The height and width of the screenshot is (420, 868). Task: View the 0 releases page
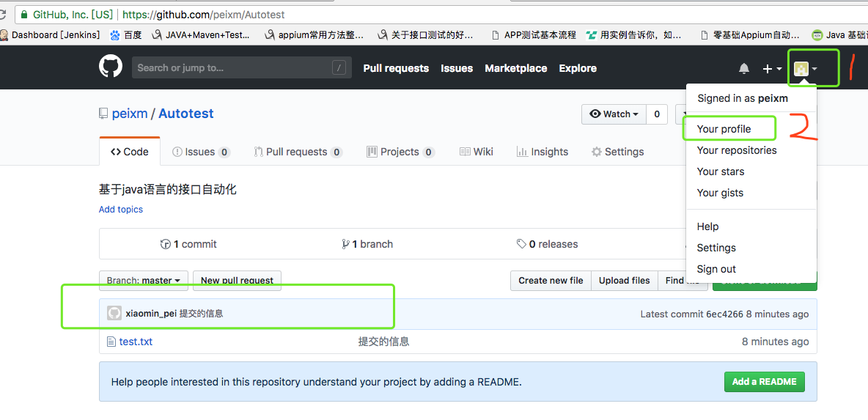tap(547, 244)
